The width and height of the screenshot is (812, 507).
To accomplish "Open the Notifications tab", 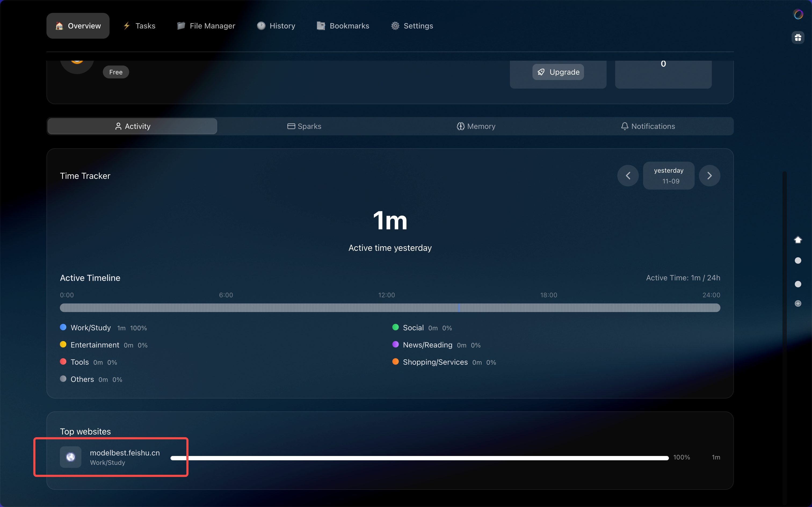I will click(648, 126).
